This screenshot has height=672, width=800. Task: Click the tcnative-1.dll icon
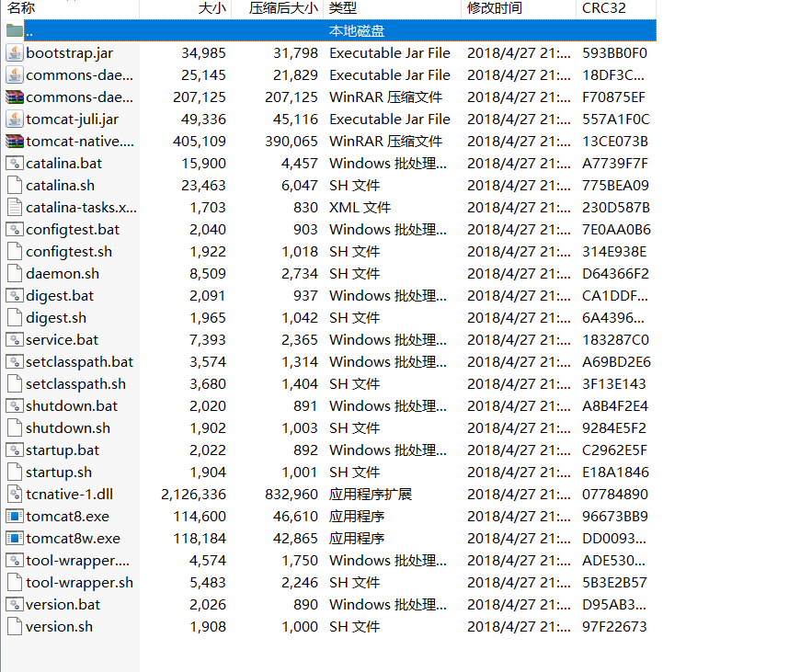[x=15, y=494]
